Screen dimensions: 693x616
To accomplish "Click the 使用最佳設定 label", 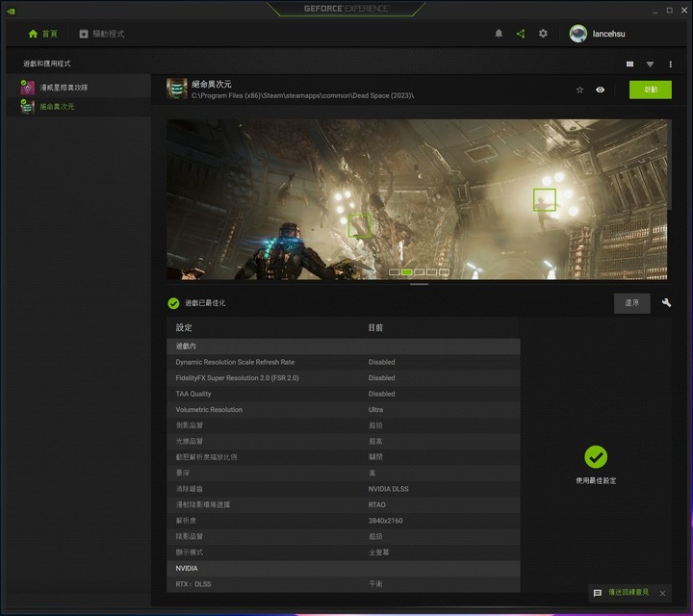I will pos(596,481).
